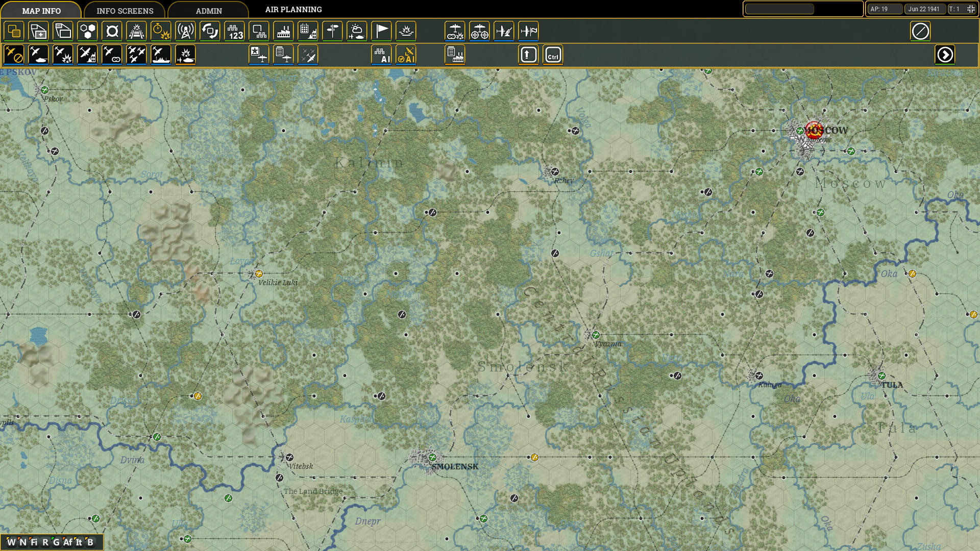Image resolution: width=980 pixels, height=551 pixels.
Task: Click the Pskov green airfield marker
Action: [x=44, y=90]
